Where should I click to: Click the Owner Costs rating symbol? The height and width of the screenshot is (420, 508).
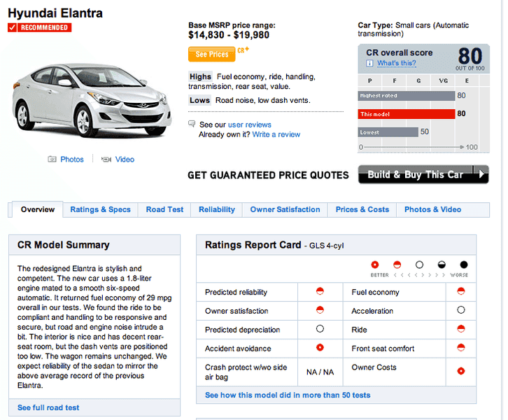coord(461,371)
